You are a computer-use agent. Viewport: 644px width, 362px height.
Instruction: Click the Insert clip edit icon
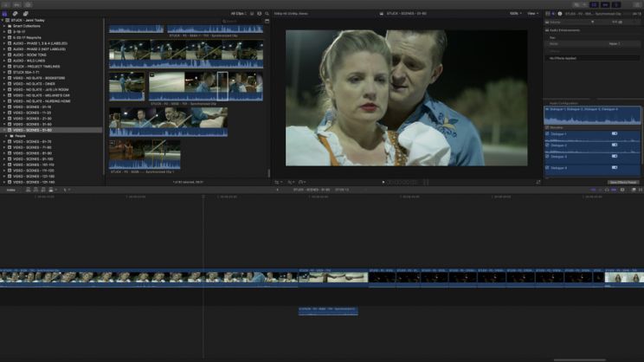pos(35,190)
